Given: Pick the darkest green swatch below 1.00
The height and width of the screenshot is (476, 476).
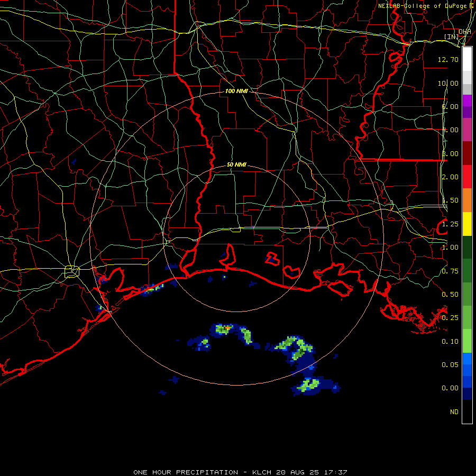Looking at the screenshot, I should pyautogui.click(x=467, y=247).
